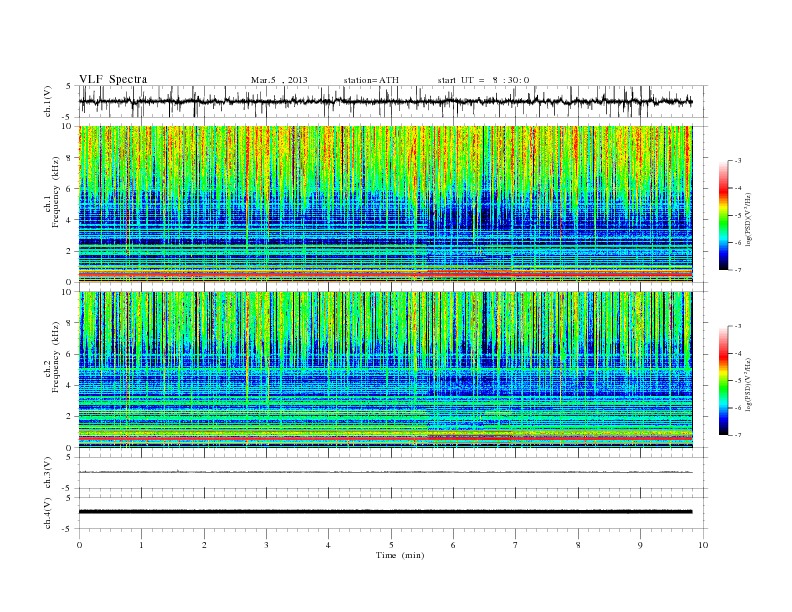
Task: Click time axis tick label "7"
Action: pyautogui.click(x=516, y=545)
